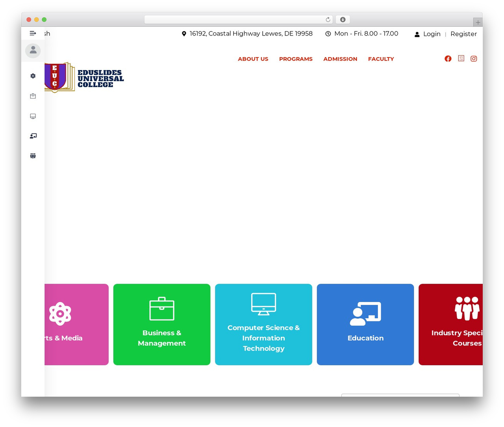This screenshot has height=427, width=504.
Task: Click the Register link
Action: click(464, 34)
